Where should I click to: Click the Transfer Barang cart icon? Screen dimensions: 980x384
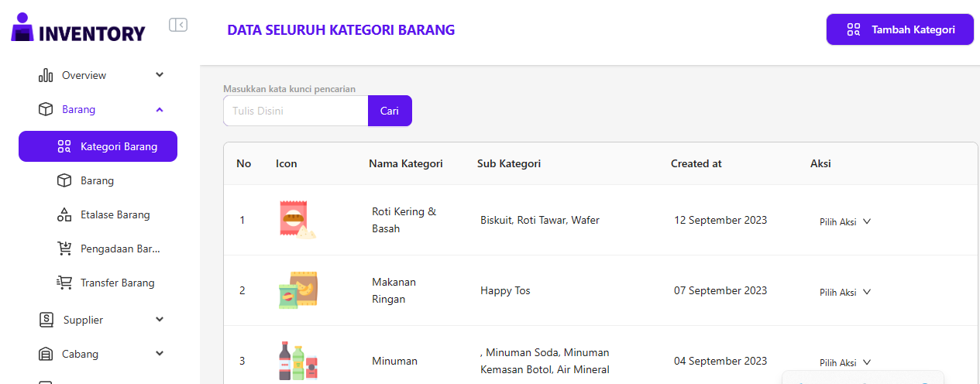tap(64, 283)
